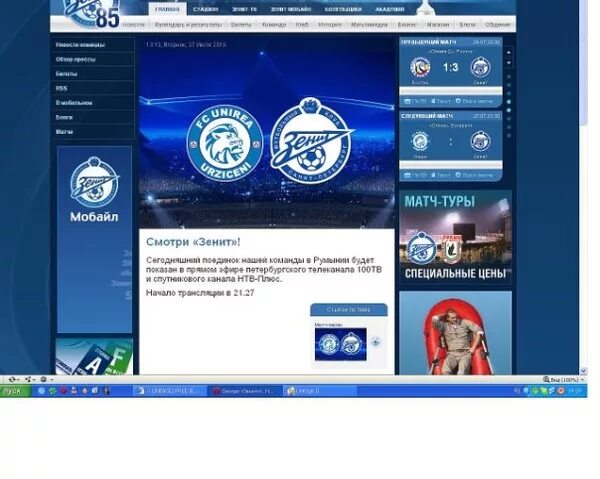
Task: Click the Зенит Мобайл banner in the left column
Action: click(x=95, y=240)
